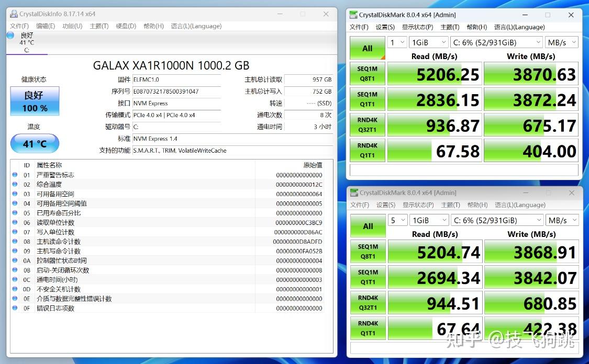Click the blue dot beside 不安全关机计数 attribute

15,289
